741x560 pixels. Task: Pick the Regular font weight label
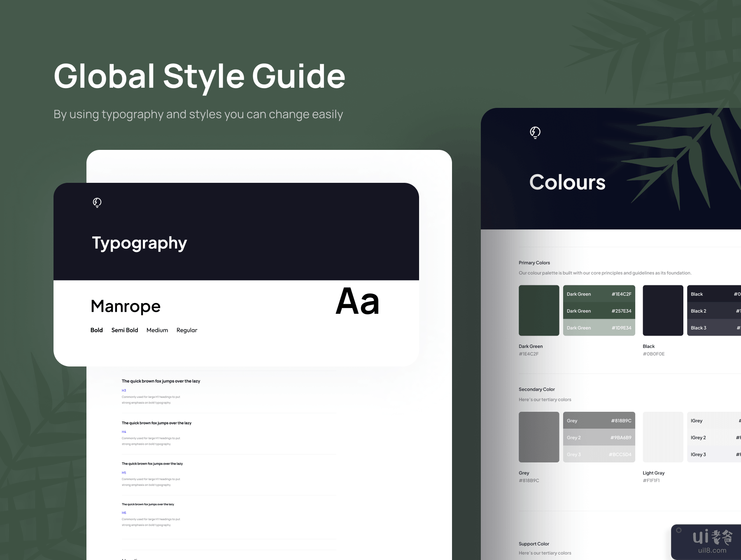187,330
